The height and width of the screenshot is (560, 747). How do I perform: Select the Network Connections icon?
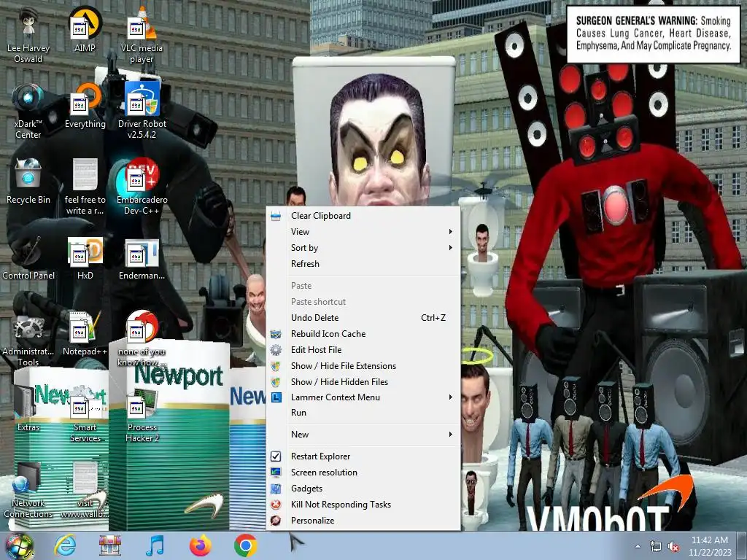(28, 491)
